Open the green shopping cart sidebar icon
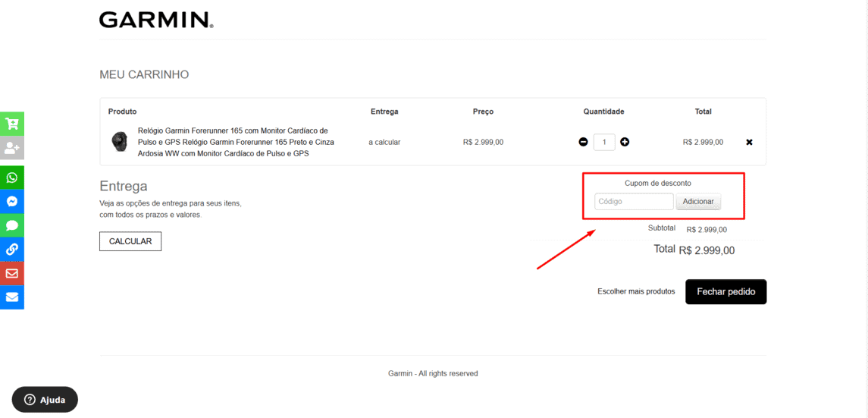Screen dimensions: 868x418 point(11,124)
